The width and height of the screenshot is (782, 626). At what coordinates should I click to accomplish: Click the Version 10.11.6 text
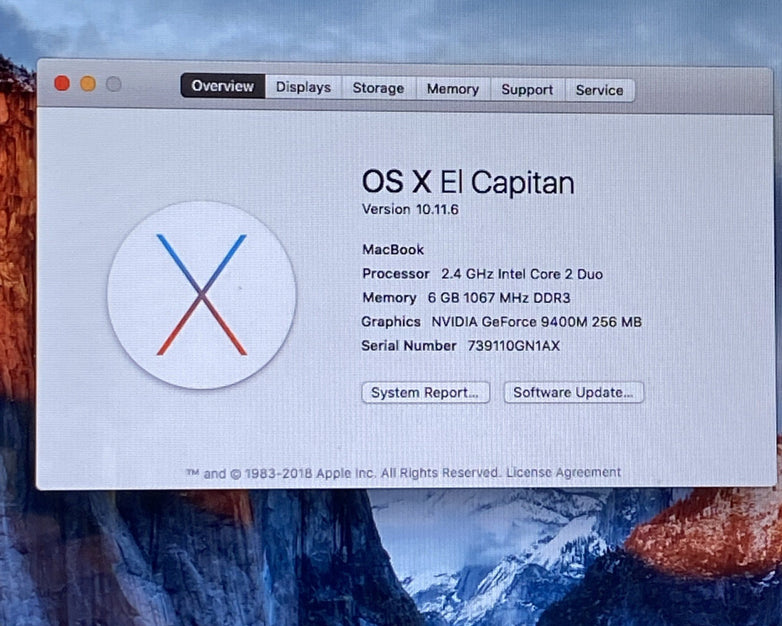click(410, 209)
